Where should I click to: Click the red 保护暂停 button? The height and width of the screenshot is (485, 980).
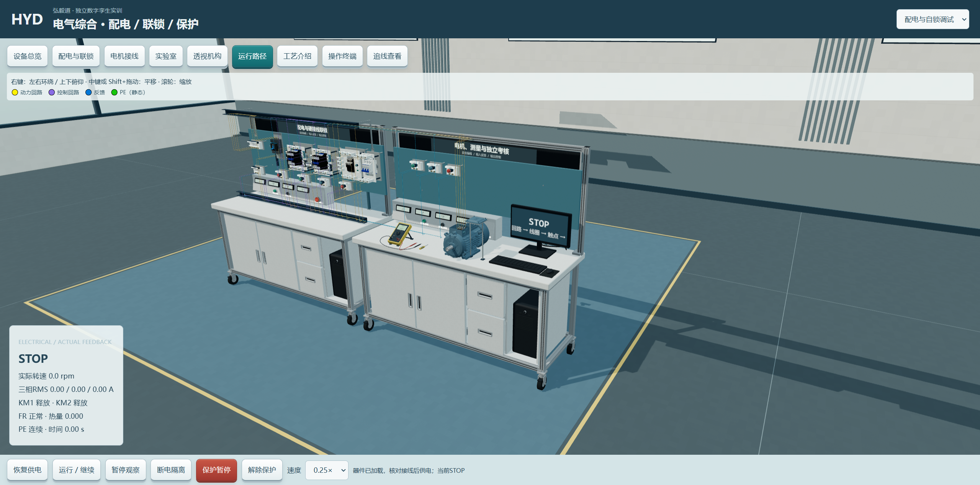click(216, 470)
